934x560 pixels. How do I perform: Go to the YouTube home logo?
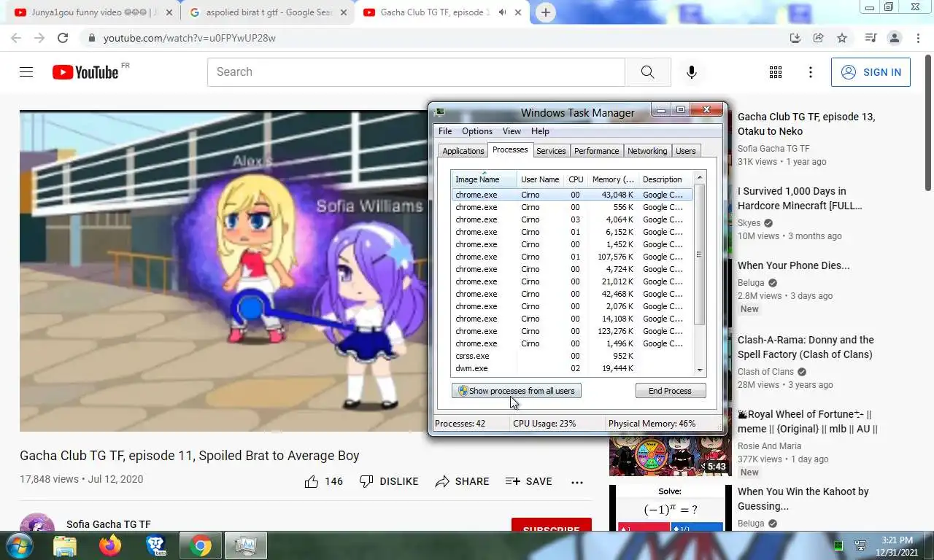(x=85, y=72)
